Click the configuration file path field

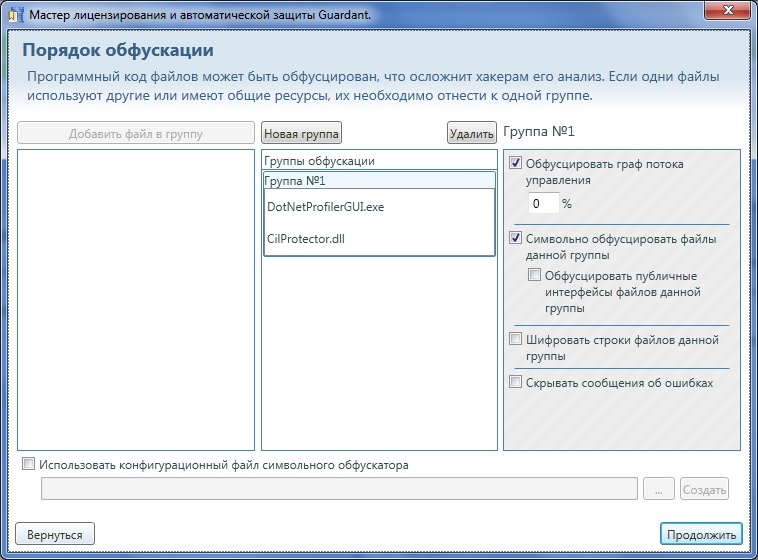point(339,489)
